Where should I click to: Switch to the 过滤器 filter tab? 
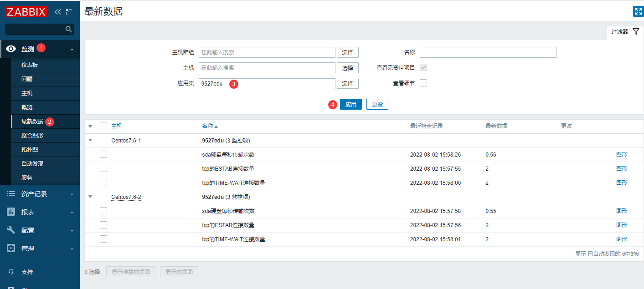(624, 32)
